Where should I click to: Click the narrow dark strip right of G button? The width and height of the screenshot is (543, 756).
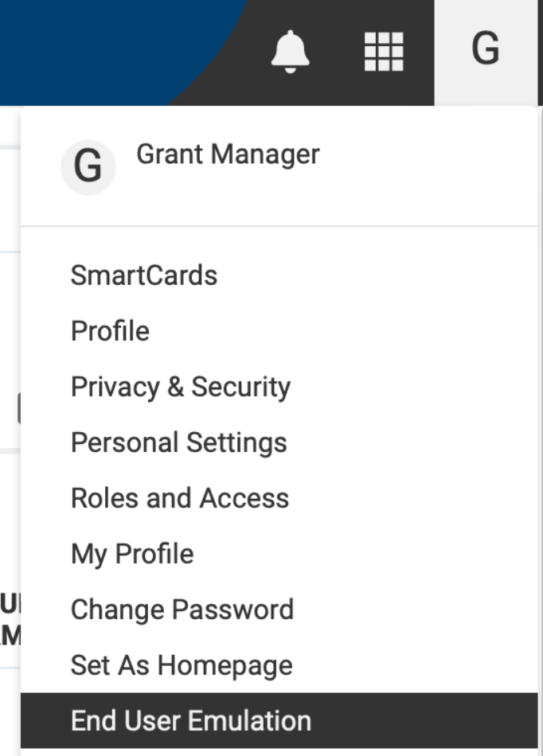pyautogui.click(x=540, y=52)
